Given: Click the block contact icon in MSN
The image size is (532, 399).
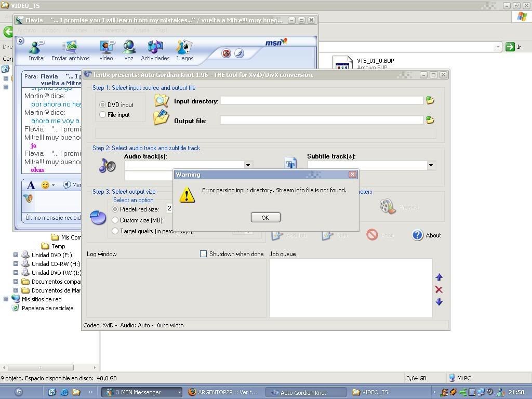Looking at the screenshot, I should click(x=227, y=54).
